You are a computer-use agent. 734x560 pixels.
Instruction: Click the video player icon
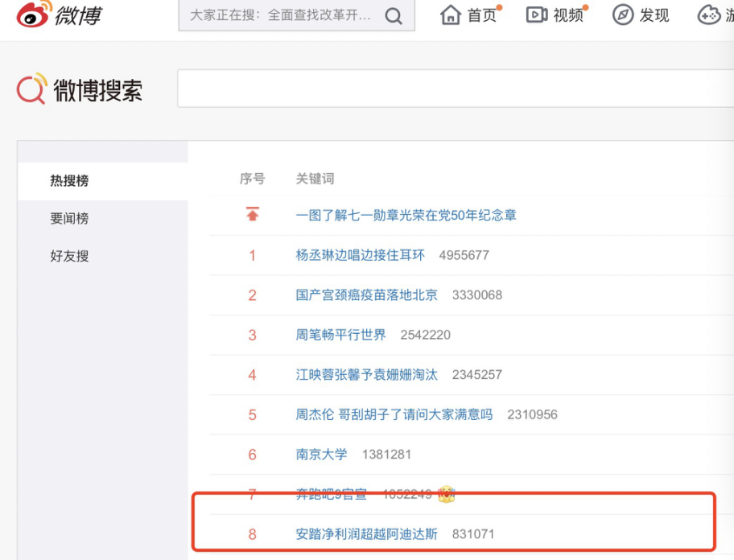click(x=537, y=15)
